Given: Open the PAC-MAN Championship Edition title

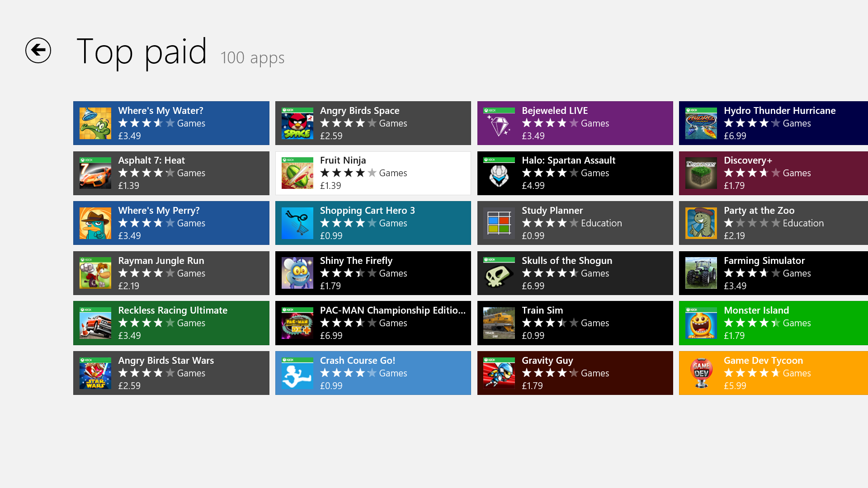Looking at the screenshot, I should coord(392,310).
